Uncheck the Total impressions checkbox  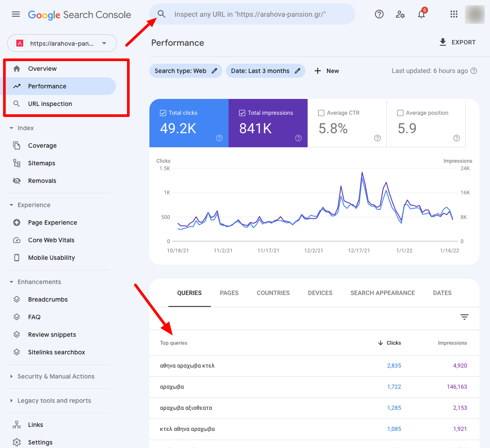pyautogui.click(x=242, y=113)
